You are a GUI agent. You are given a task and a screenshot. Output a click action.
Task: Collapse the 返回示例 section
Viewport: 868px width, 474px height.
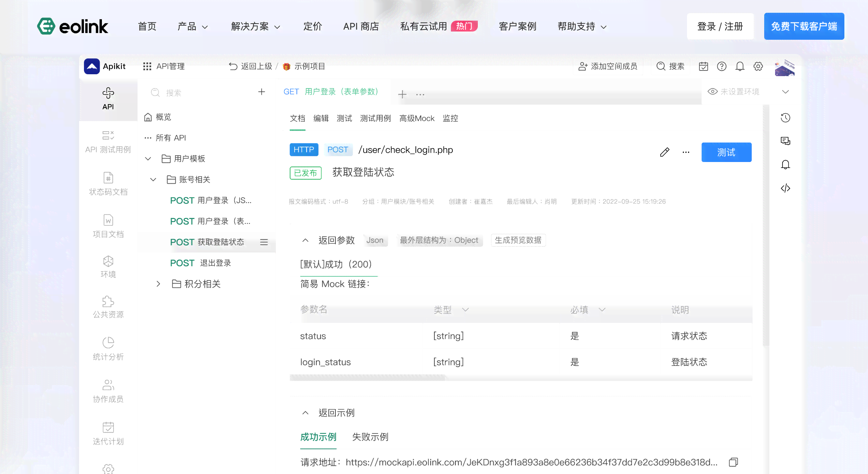(x=305, y=413)
